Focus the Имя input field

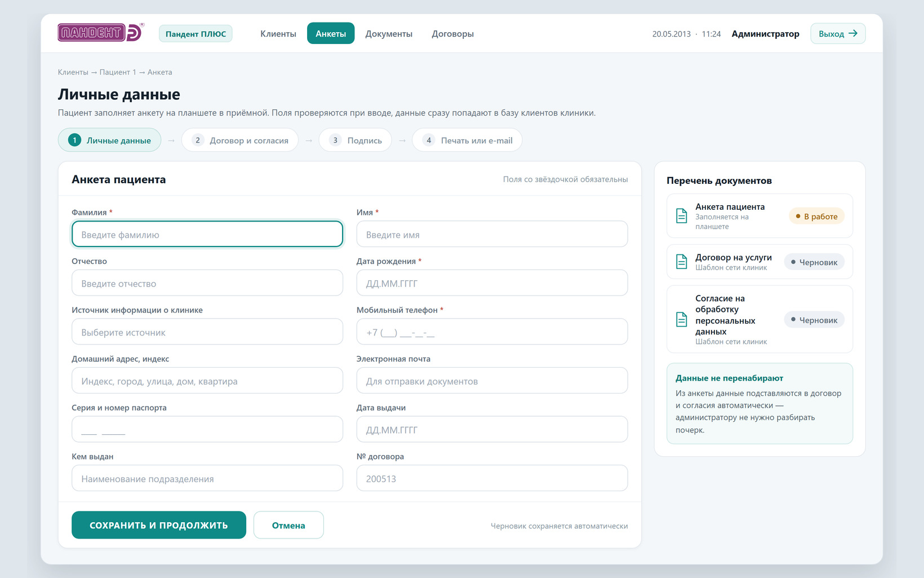492,234
